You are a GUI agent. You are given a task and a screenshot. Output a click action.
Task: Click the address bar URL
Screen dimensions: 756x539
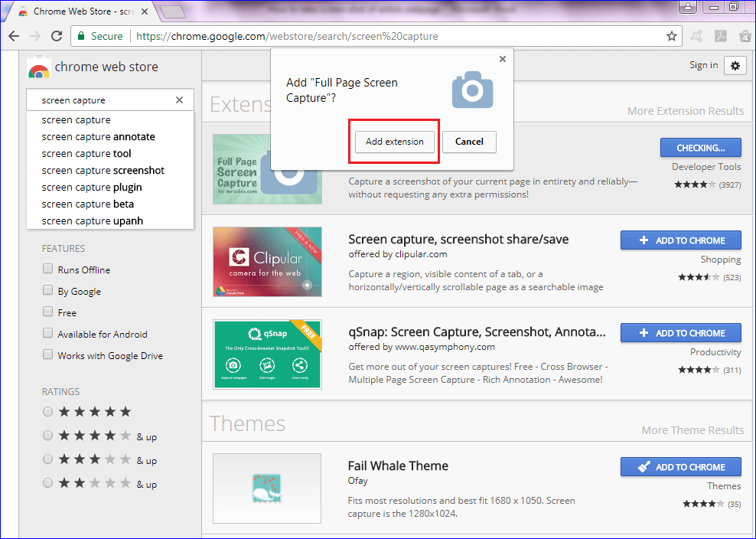(287, 36)
